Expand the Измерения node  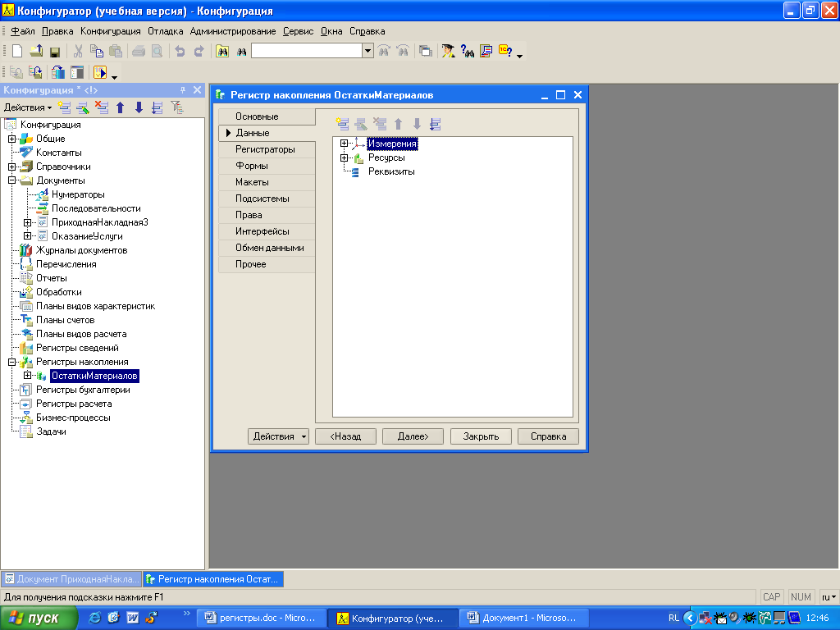[344, 143]
